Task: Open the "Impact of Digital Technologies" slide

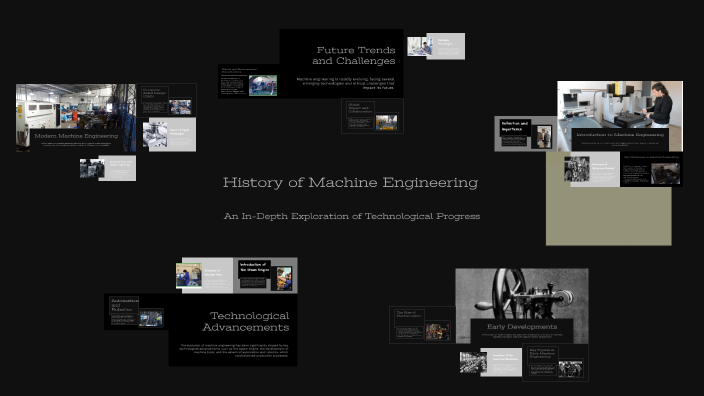Action: coord(169,134)
